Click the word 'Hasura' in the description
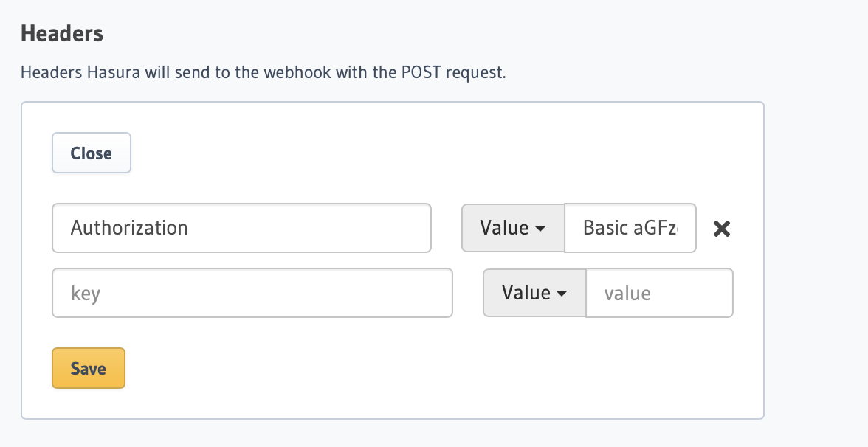Image resolution: width=868 pixels, height=447 pixels. pyautogui.click(x=114, y=72)
